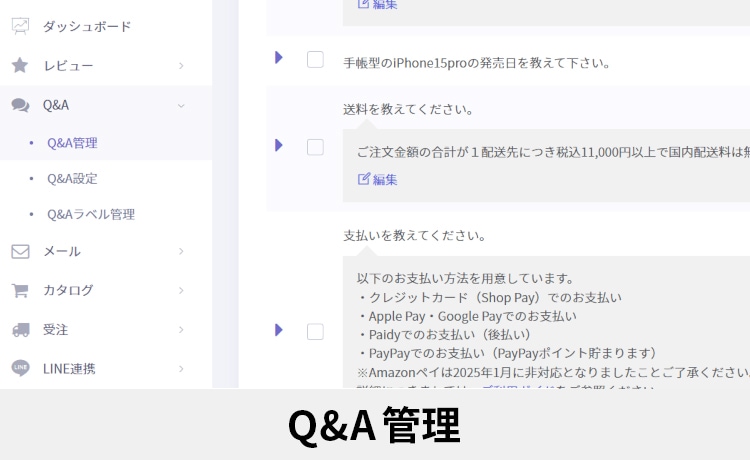
Task: Click the クレジットカード（Shop Pay）line
Action: (x=489, y=297)
